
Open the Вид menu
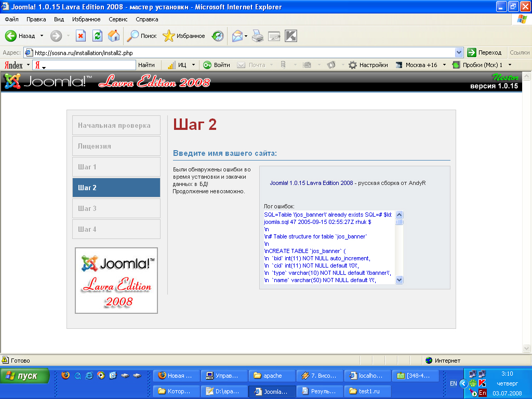(59, 19)
